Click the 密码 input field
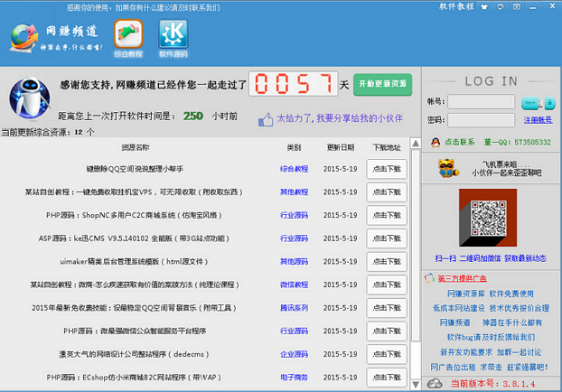 click(481, 120)
